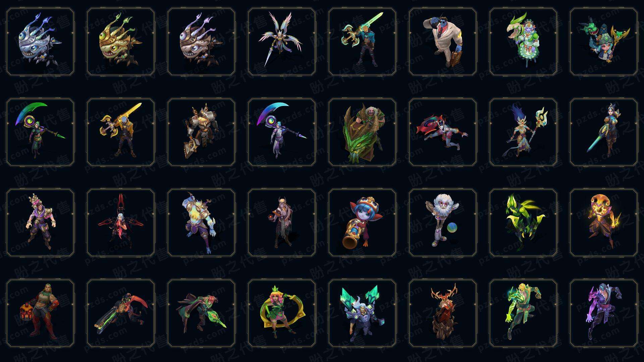Image resolution: width=644 pixels, height=362 pixels.
Task: Pick the running purple armored figure
Action: click(x=604, y=313)
